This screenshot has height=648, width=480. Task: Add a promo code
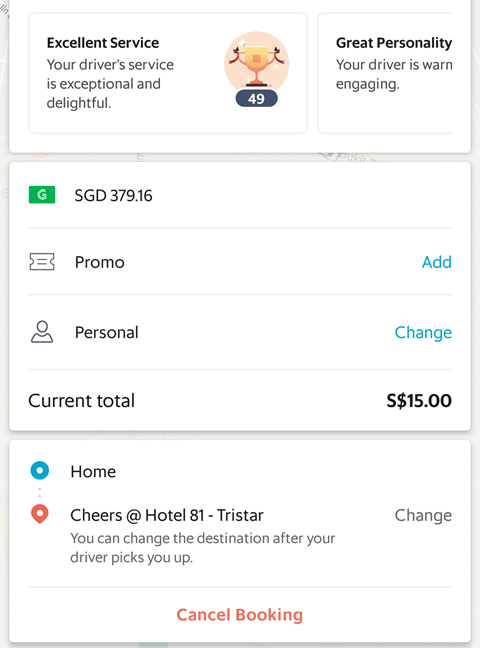[437, 262]
